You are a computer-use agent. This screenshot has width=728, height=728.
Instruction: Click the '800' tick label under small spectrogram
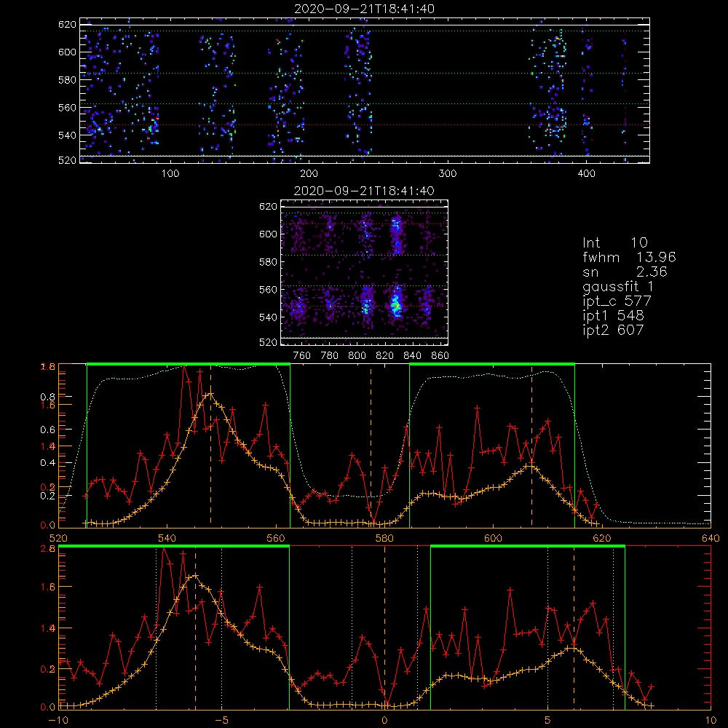[x=357, y=356]
